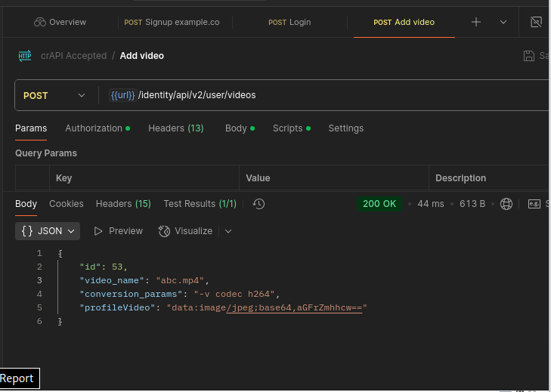
Task: Open the Overview tab
Action: tap(60, 22)
